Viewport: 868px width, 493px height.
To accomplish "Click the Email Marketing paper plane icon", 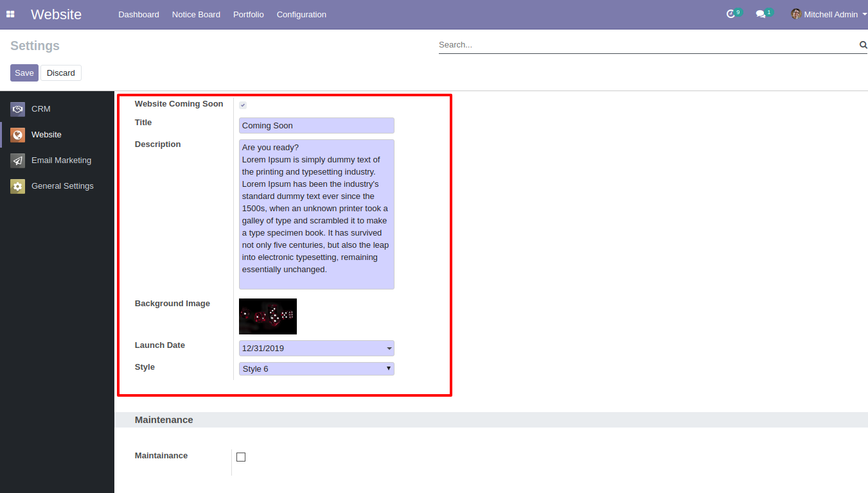I will click(18, 160).
